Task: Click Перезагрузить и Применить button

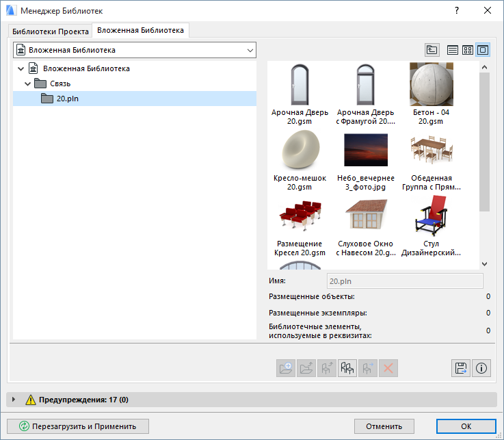Action: click(x=78, y=426)
